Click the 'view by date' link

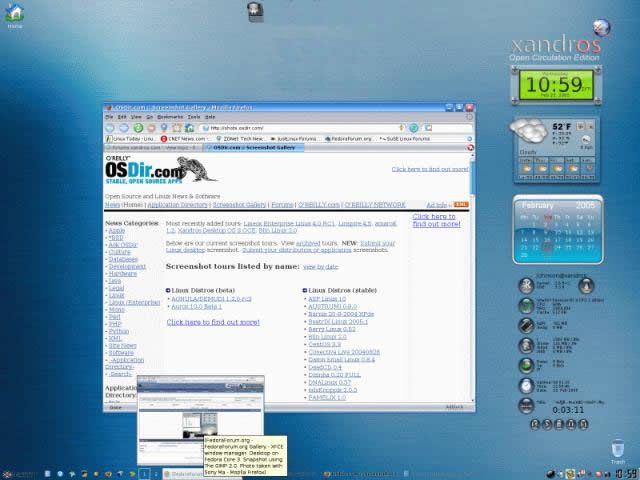tap(320, 267)
